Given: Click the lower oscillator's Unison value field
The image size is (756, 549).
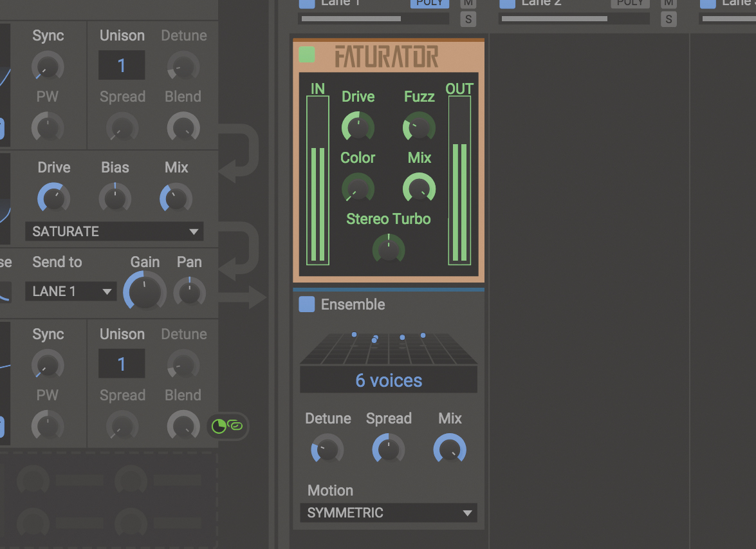Looking at the screenshot, I should 122,364.
